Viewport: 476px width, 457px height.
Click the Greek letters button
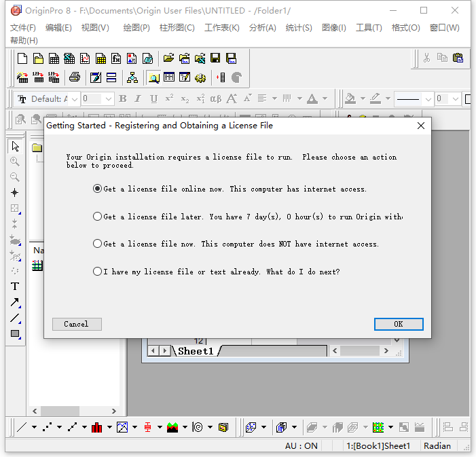(x=216, y=99)
